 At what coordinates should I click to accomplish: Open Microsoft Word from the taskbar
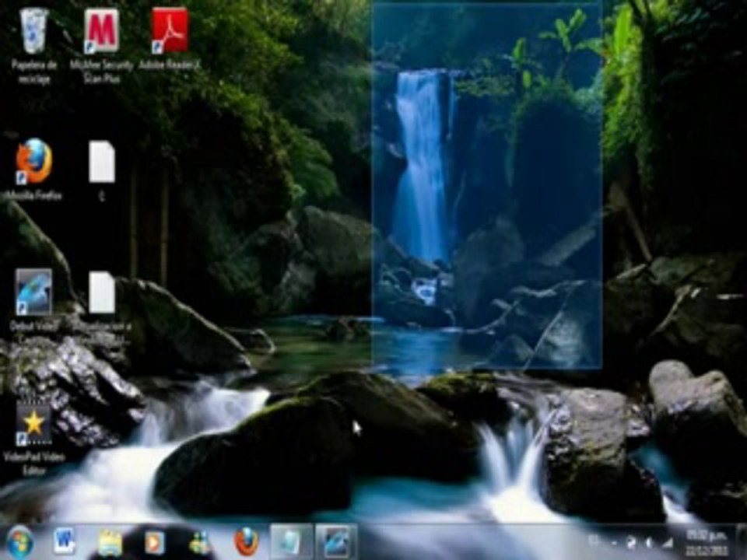(65, 542)
